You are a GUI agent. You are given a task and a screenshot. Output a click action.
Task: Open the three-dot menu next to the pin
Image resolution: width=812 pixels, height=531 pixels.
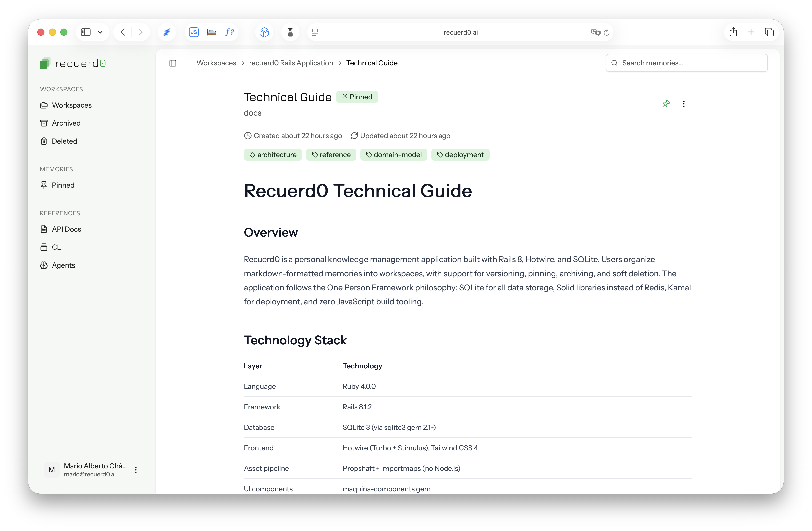pos(684,103)
